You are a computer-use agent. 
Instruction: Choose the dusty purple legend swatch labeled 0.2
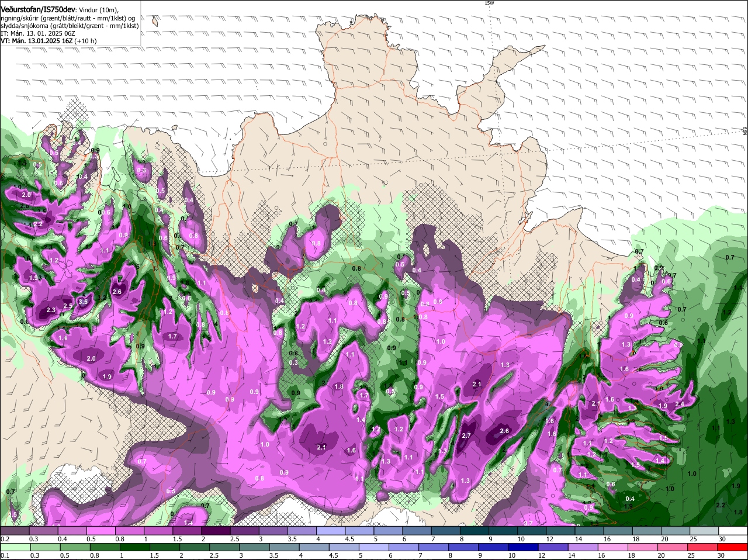[15, 530]
